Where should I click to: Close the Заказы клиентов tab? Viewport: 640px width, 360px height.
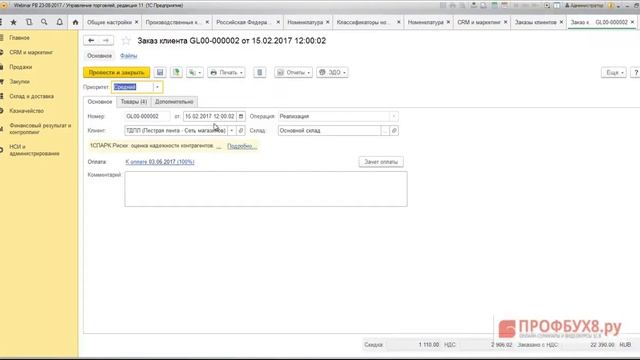pos(561,22)
